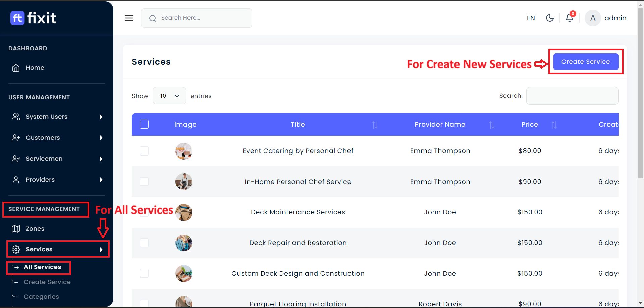Open Categories in the Services submenu

point(41,297)
